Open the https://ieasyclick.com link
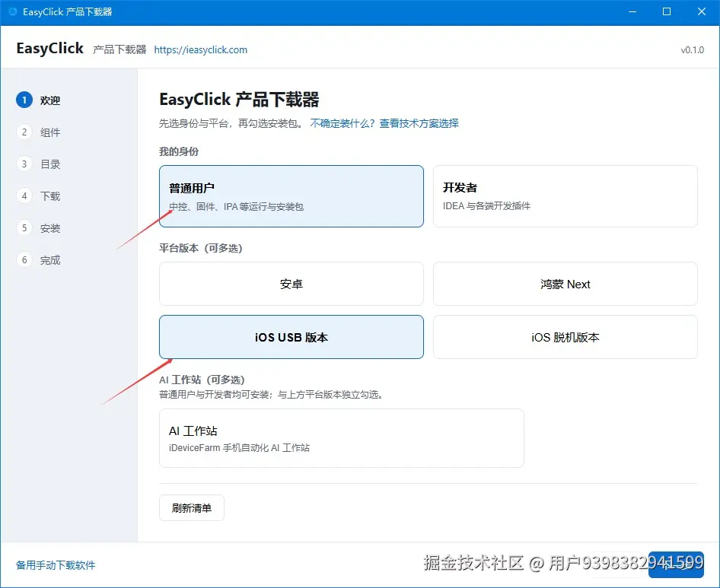 pos(201,50)
